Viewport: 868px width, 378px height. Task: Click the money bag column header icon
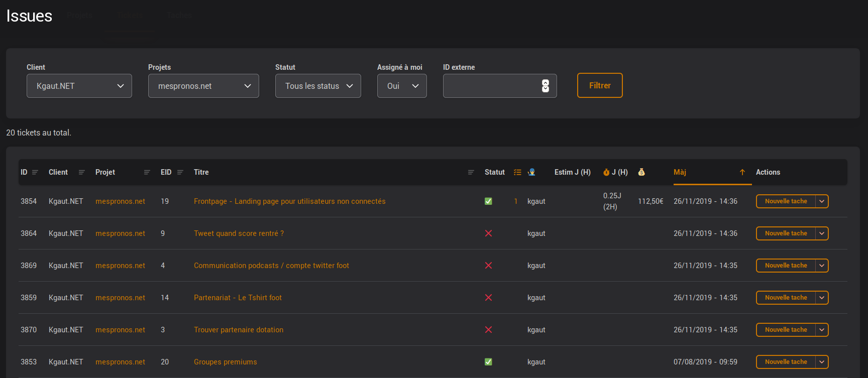[x=641, y=172]
